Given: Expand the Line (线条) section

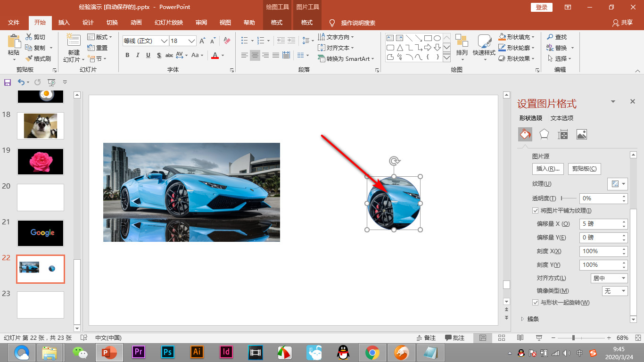Looking at the screenshot, I should 533,319.
